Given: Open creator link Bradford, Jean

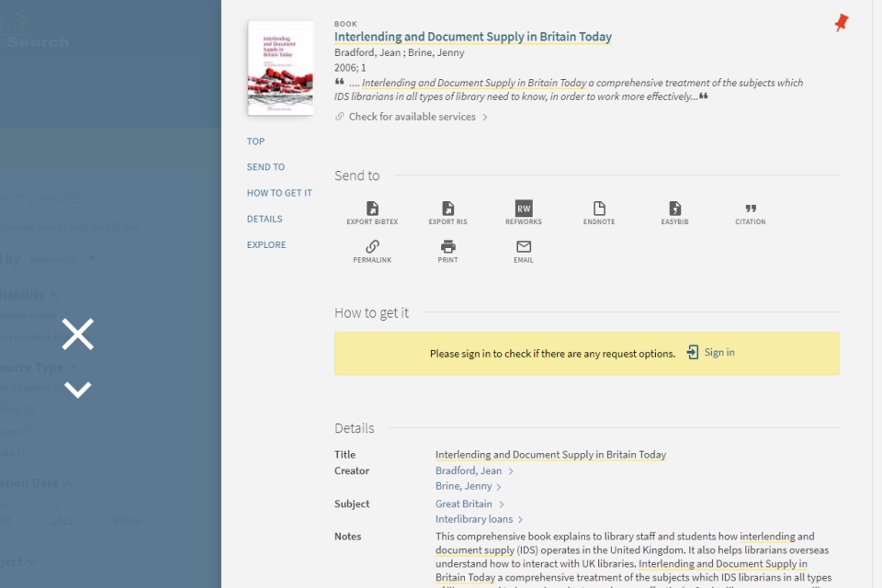Looking at the screenshot, I should 469,471.
